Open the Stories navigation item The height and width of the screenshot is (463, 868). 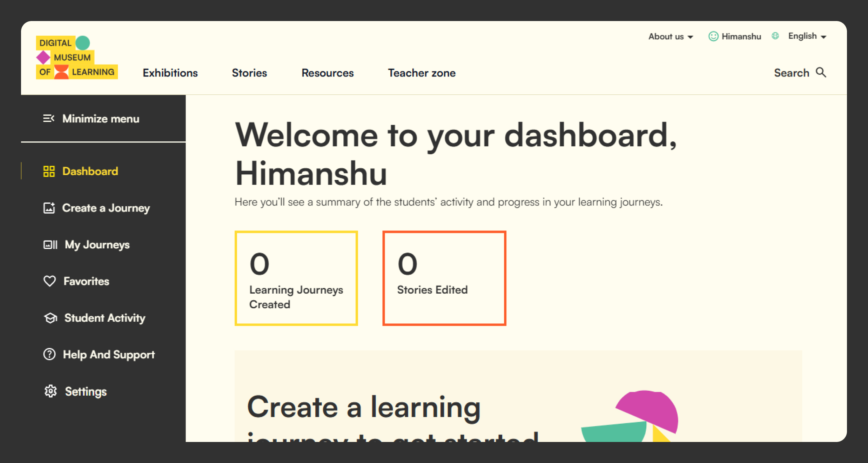pos(249,73)
